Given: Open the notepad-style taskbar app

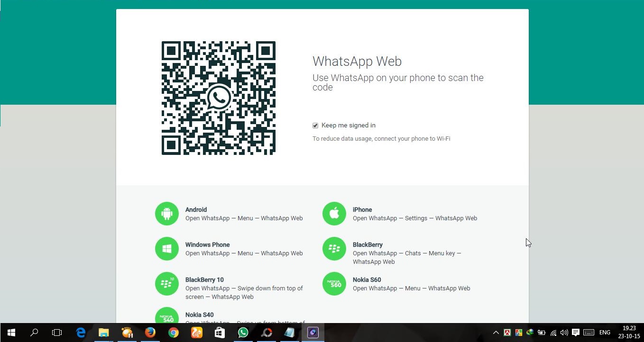Looking at the screenshot, I should point(289,333).
